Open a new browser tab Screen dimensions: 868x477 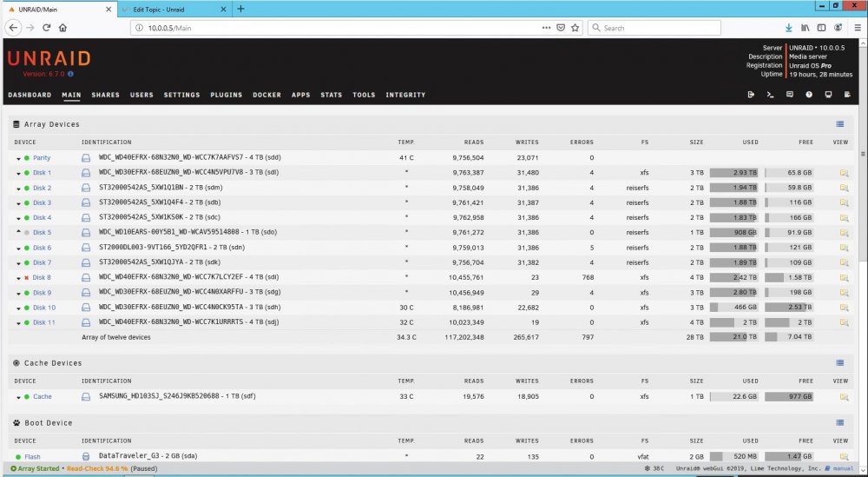(240, 9)
